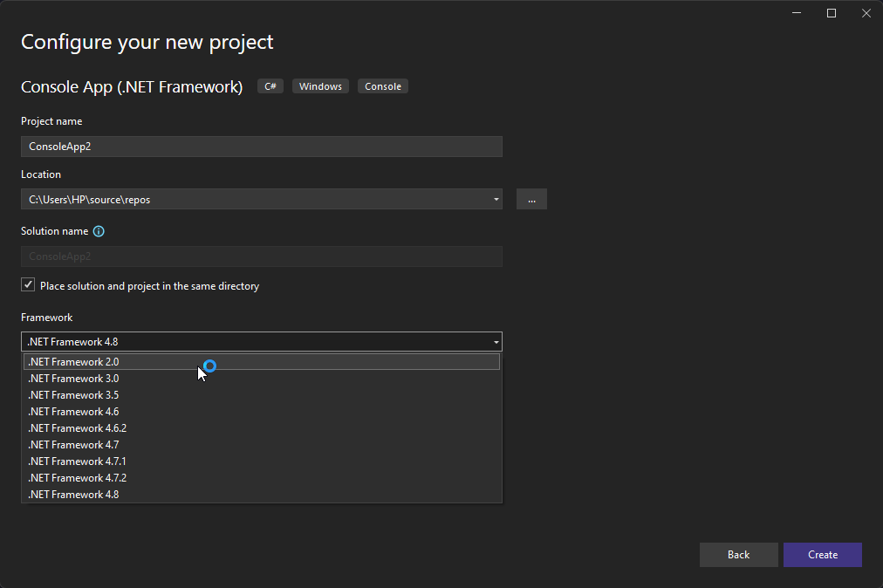Open the browse folder ellipsis button

531,199
